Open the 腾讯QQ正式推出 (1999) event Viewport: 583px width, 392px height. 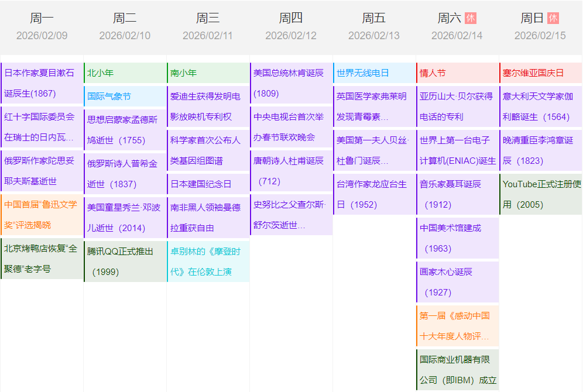(125, 261)
